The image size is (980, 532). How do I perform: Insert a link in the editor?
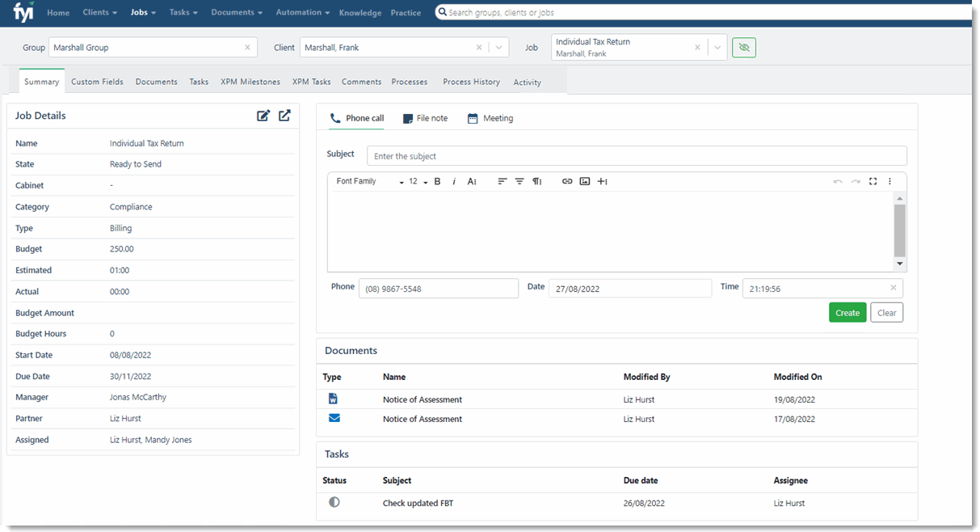click(x=567, y=182)
